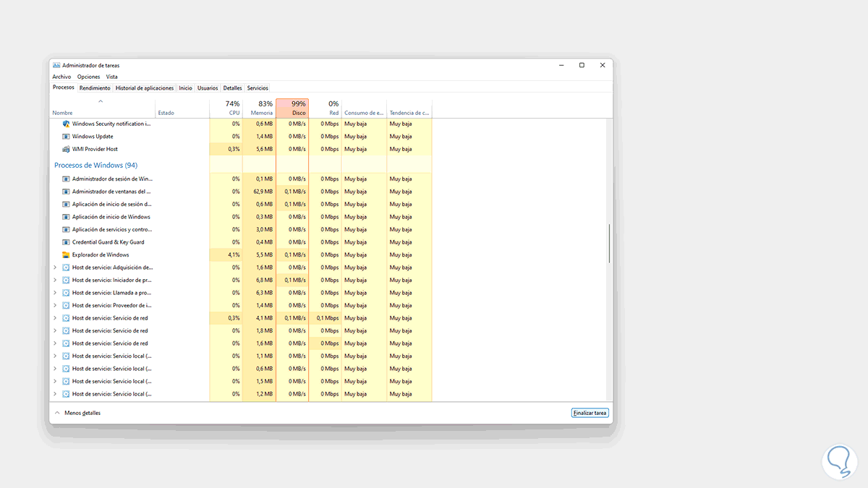This screenshot has width=868, height=488.
Task: Click gear icon of Servicio local 0,6 MB row
Action: (x=66, y=369)
